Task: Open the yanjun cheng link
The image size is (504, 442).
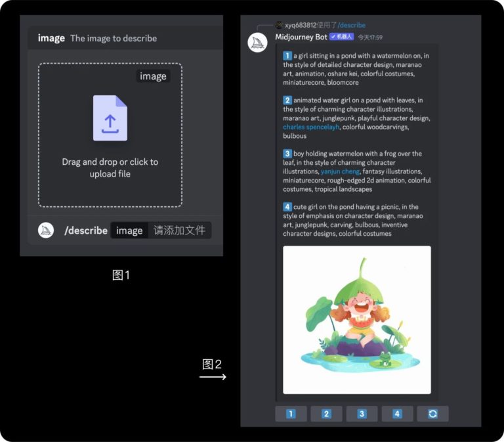Action: click(340, 171)
